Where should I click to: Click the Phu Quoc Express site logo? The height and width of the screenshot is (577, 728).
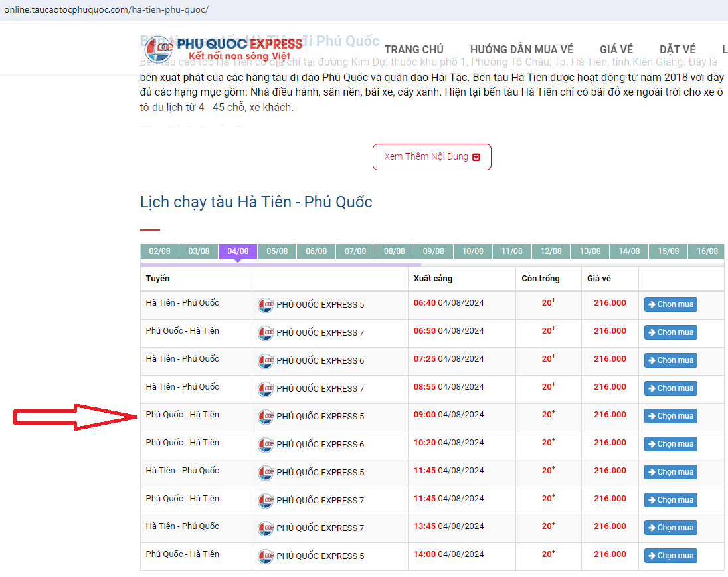pyautogui.click(x=223, y=49)
